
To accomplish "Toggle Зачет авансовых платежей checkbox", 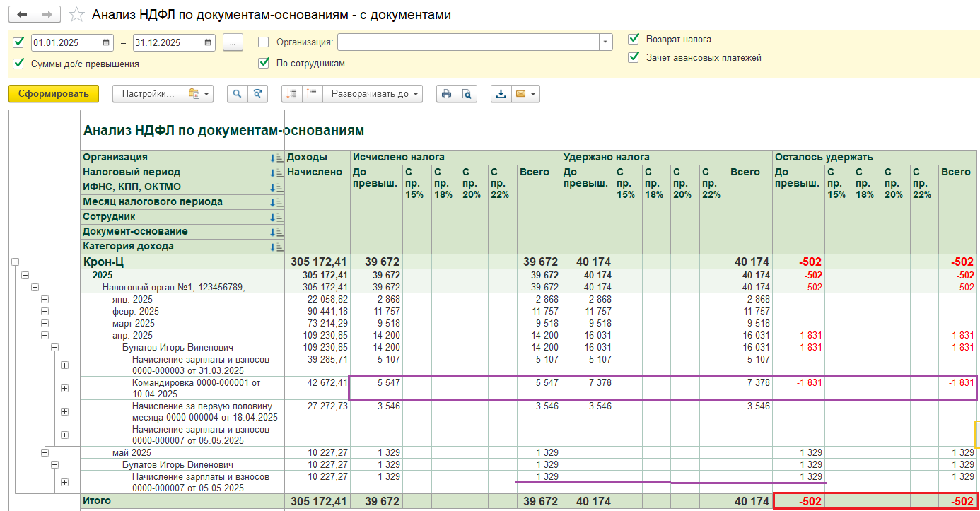I will pyautogui.click(x=634, y=58).
